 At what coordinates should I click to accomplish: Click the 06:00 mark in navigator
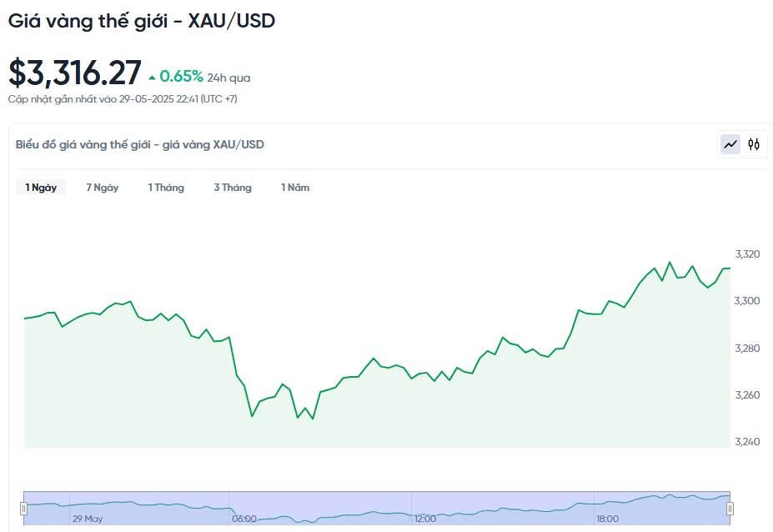click(x=244, y=519)
